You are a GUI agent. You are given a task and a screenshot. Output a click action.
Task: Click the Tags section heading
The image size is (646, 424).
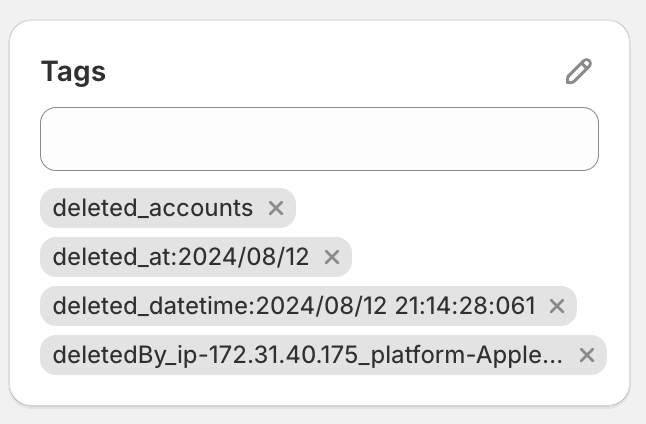[x=73, y=72]
